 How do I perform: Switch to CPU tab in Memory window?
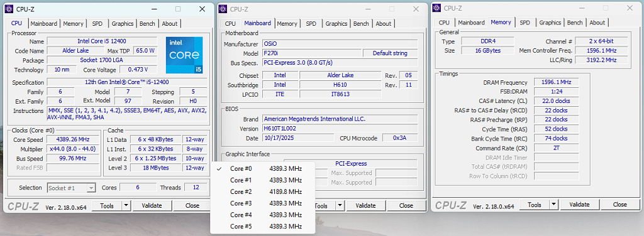coord(445,23)
